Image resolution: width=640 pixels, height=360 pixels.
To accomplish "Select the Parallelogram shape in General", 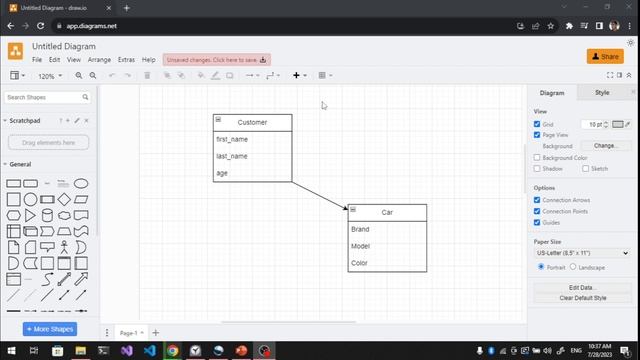I will pos(81,200).
